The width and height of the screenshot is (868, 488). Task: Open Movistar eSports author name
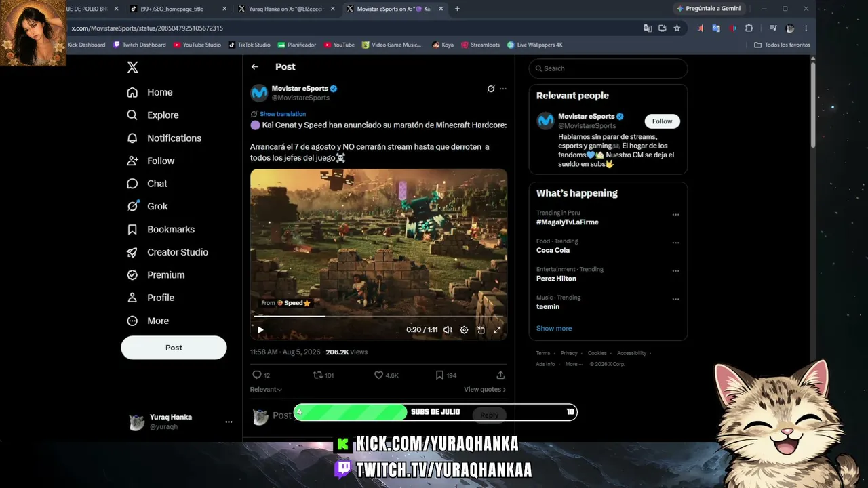(300, 89)
